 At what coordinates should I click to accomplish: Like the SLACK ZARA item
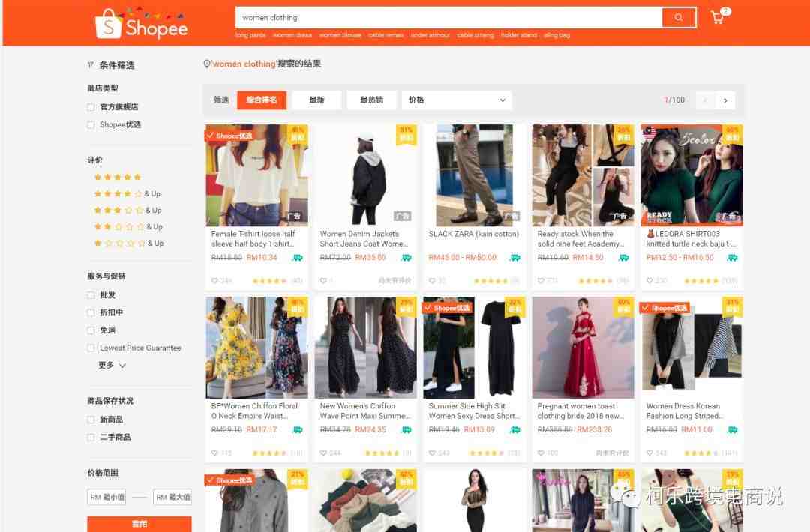433,281
